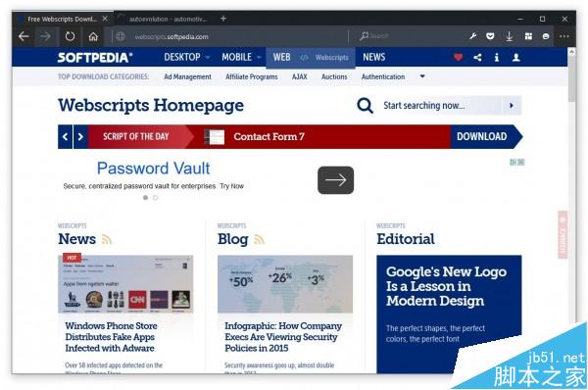
Task: Click the browser forward arrow
Action: point(45,36)
